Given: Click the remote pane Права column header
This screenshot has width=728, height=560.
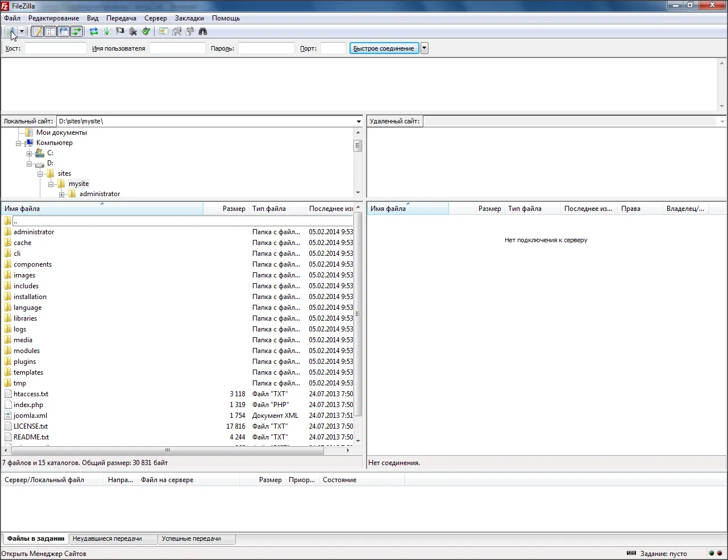Looking at the screenshot, I should point(640,209).
